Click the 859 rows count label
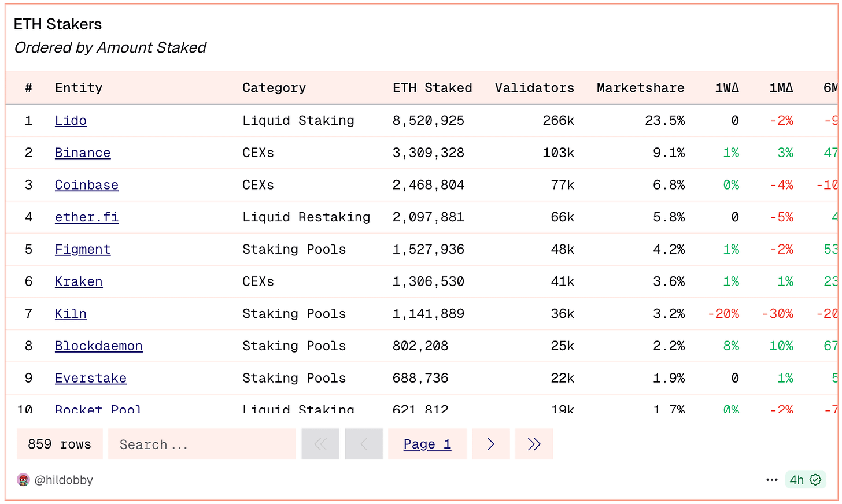 click(x=60, y=444)
